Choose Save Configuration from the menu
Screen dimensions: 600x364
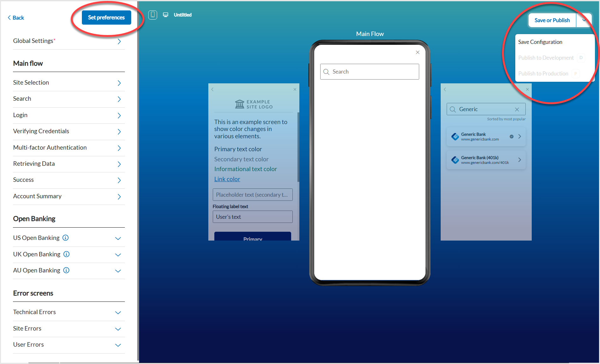540,42
